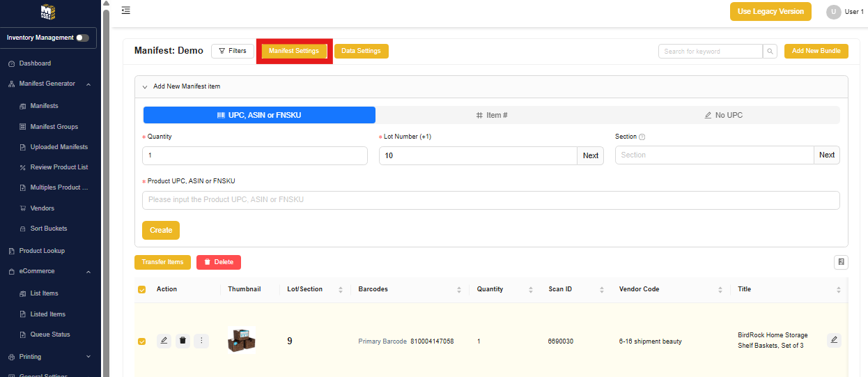
Task: Click the Create button
Action: click(x=161, y=231)
